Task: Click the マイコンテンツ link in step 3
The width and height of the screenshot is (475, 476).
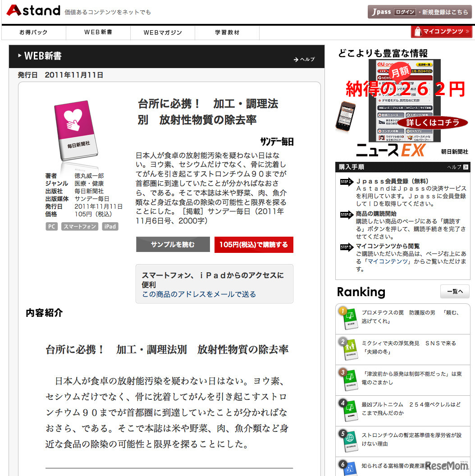Action: click(388, 261)
